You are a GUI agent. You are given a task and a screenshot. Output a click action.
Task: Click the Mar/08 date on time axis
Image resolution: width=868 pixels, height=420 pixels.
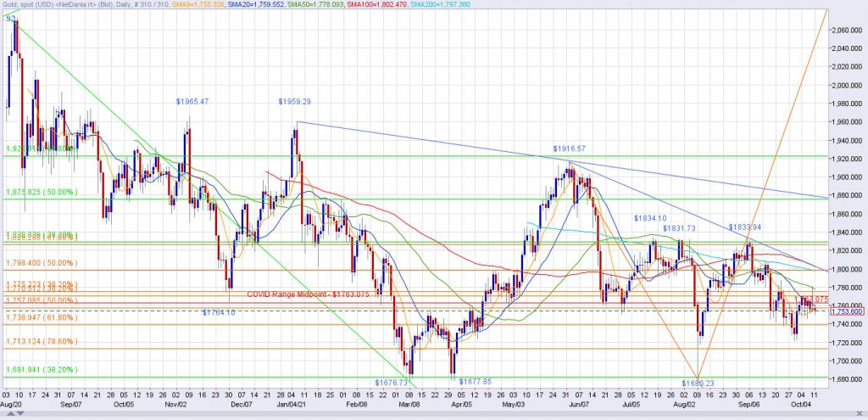[x=410, y=405]
